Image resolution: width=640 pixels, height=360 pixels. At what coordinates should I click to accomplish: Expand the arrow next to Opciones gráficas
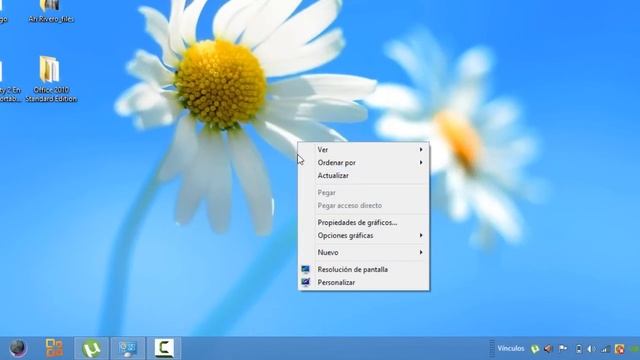[421, 236]
